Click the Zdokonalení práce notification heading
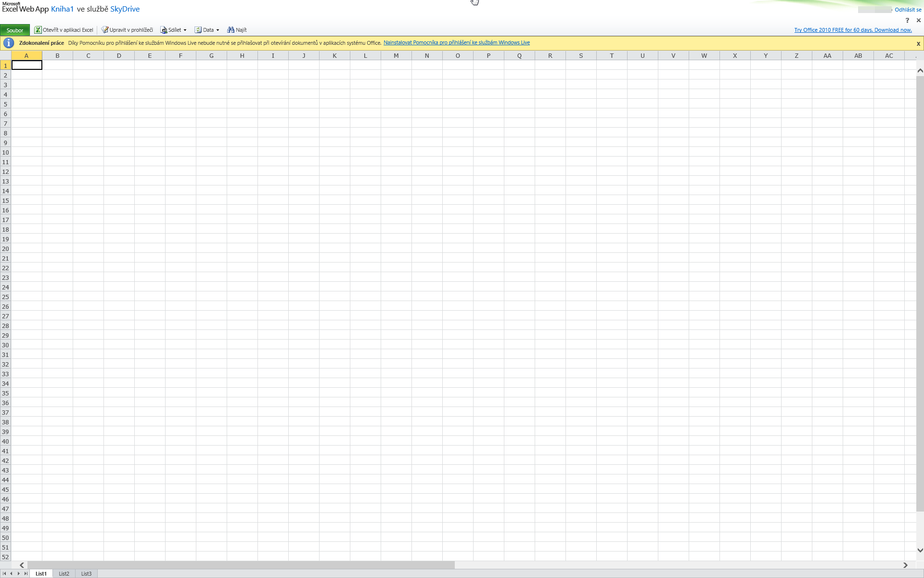The height and width of the screenshot is (578, 924). (x=41, y=43)
